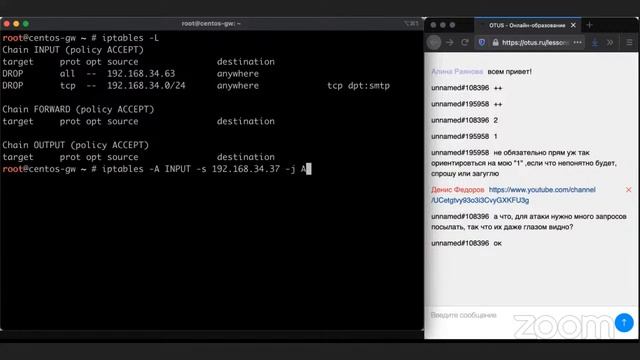Click 'Chain INPUT (policy ACCEPT)' line
640x360 pixels.
[x=73, y=50]
